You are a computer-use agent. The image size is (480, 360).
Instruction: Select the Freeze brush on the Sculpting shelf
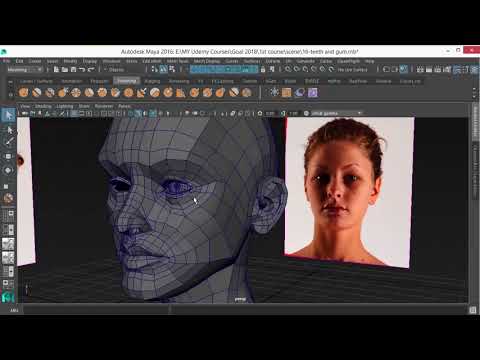click(247, 92)
